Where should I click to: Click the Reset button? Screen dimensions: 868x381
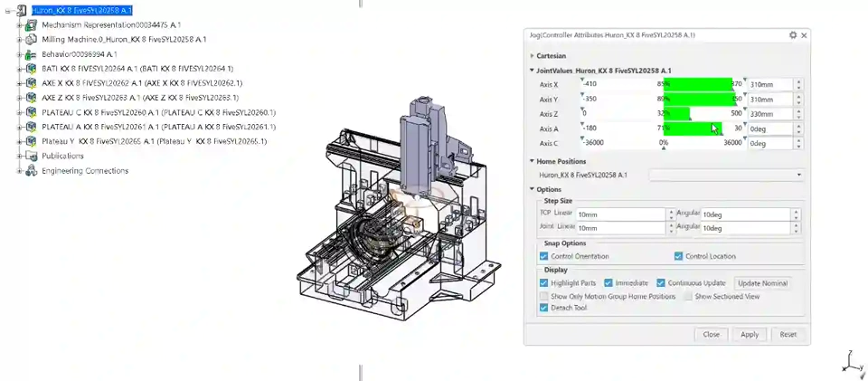tap(788, 335)
